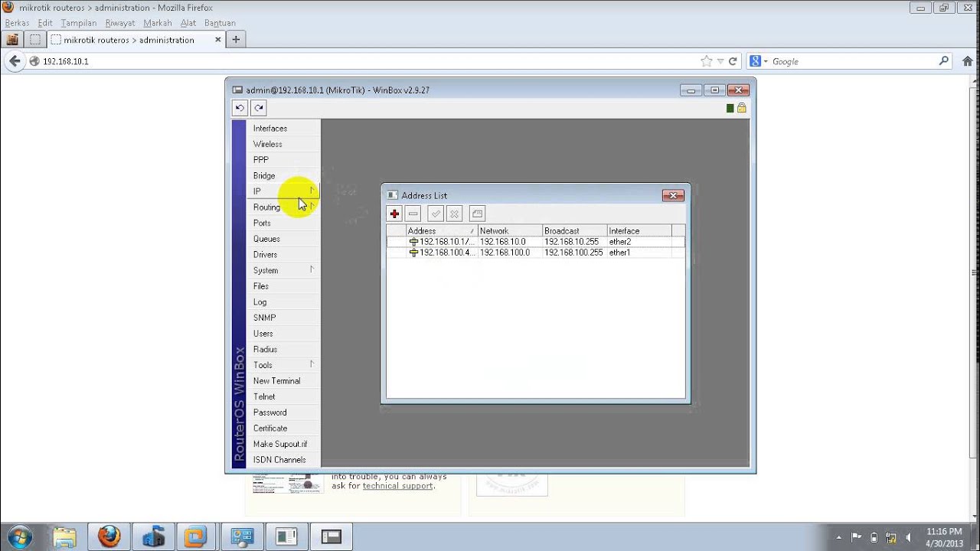Sort by the Broadcast column header
Image resolution: width=980 pixels, height=551 pixels.
pos(574,230)
